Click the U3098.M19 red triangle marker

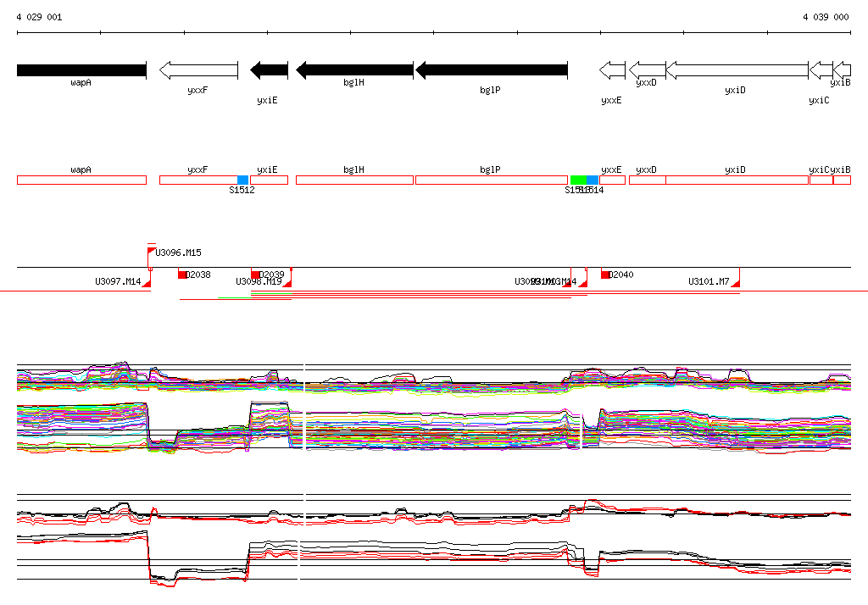pyautogui.click(x=287, y=283)
